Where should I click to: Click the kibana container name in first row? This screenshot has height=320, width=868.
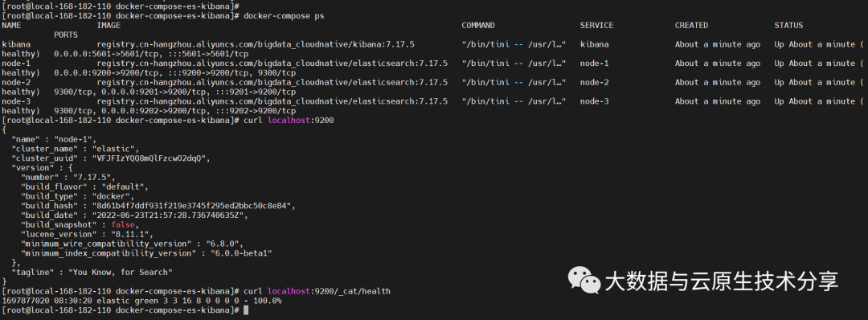(x=16, y=44)
